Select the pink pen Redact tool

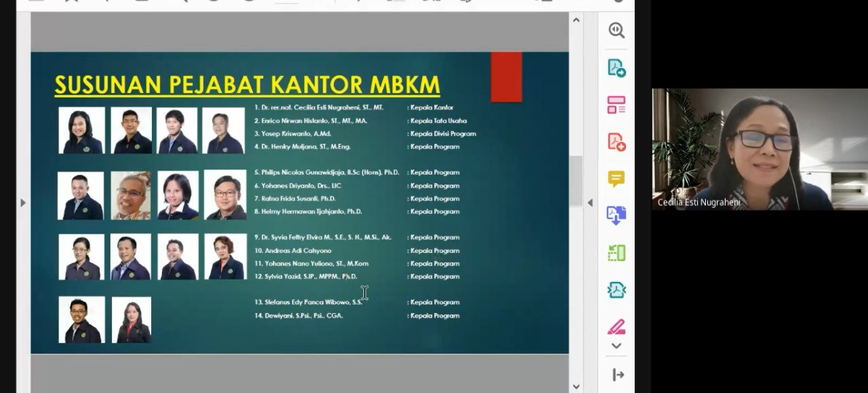coord(616,327)
